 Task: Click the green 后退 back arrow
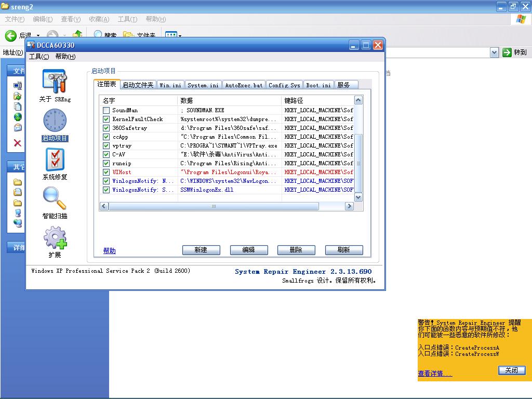(x=11, y=35)
